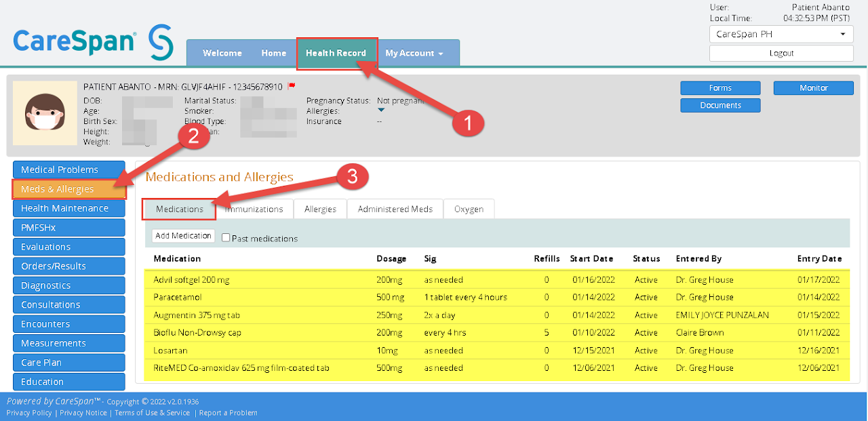Viewport: 868px width, 421px height.
Task: Open Measurements in sidebar
Action: point(69,343)
